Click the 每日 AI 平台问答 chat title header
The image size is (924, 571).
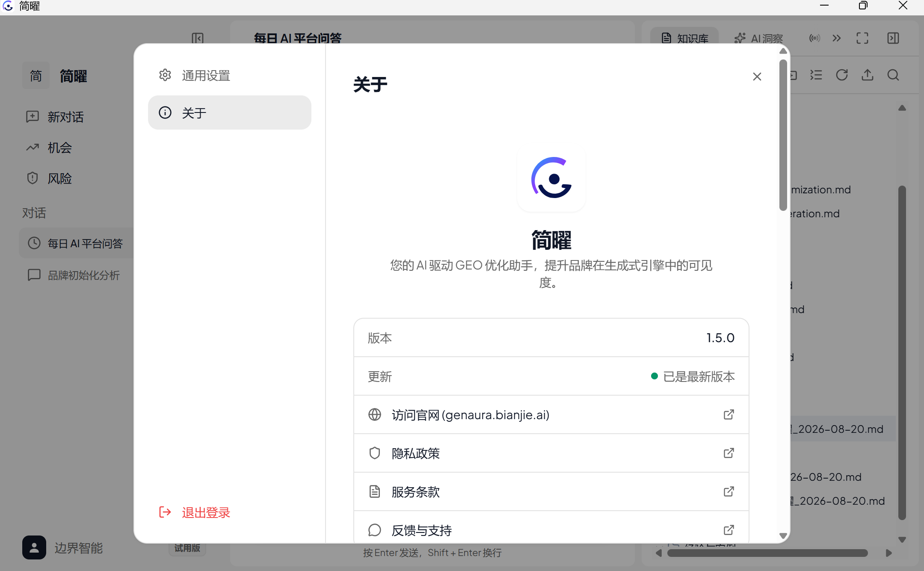[x=298, y=38]
